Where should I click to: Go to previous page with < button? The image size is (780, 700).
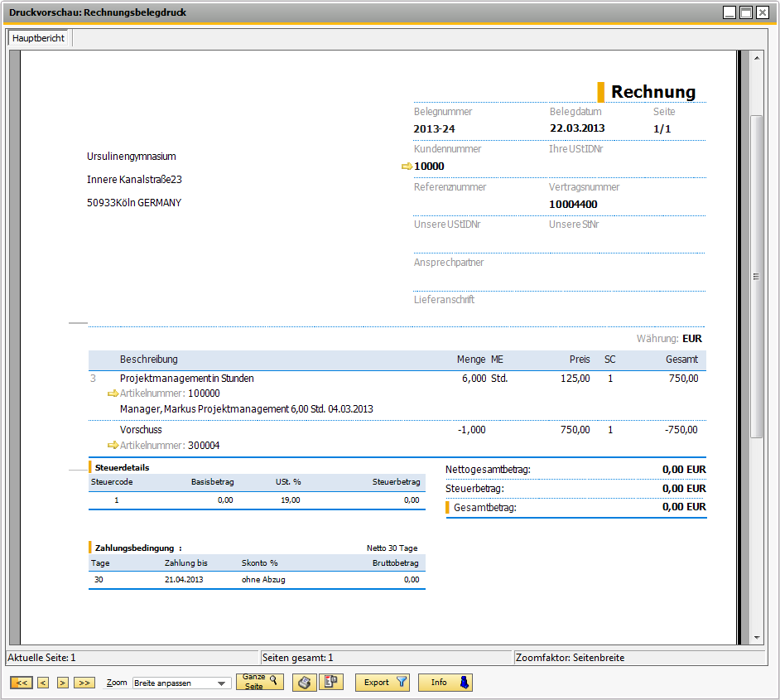point(43,683)
